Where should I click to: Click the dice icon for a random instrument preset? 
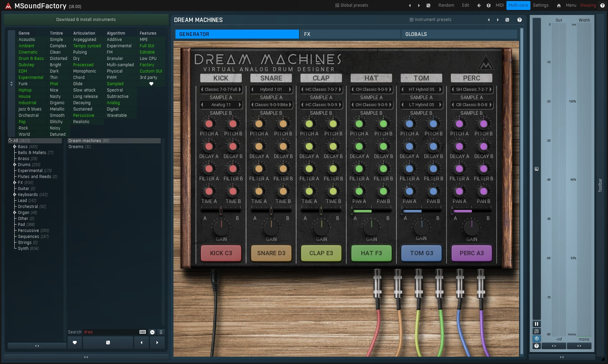pyautogui.click(x=507, y=20)
